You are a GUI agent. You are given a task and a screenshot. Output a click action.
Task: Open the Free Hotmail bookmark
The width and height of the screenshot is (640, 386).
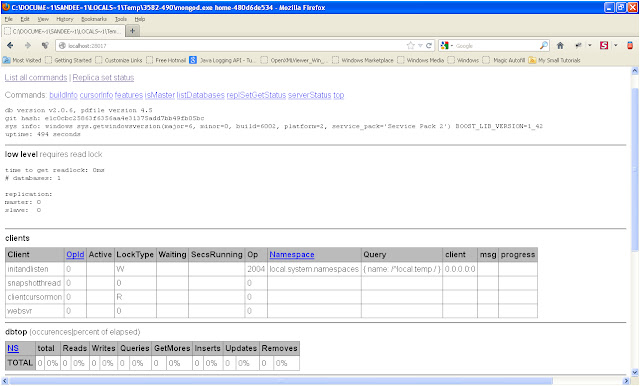166,60
